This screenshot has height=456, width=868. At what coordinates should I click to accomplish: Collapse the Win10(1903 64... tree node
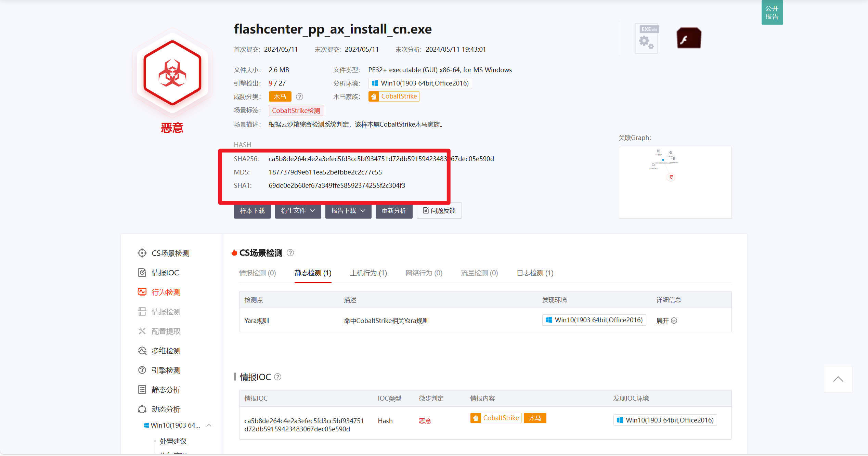click(209, 425)
